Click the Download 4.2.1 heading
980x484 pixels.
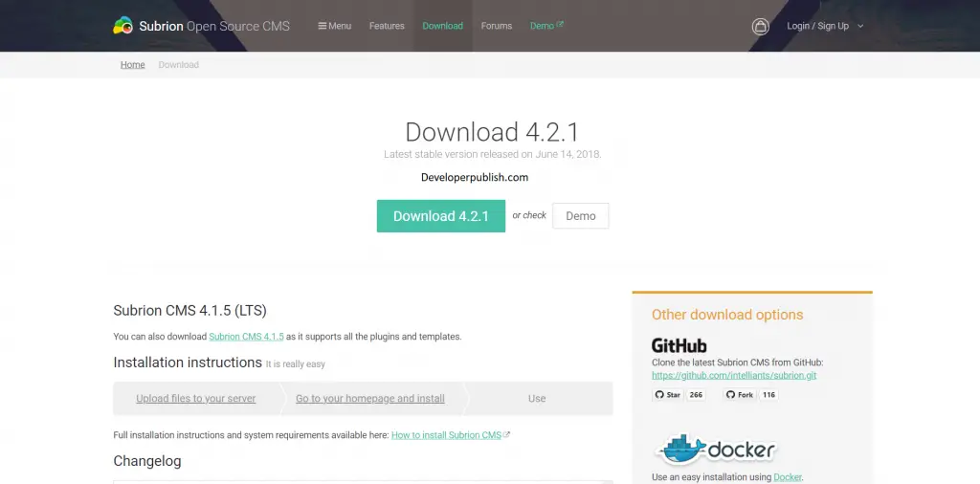click(492, 132)
